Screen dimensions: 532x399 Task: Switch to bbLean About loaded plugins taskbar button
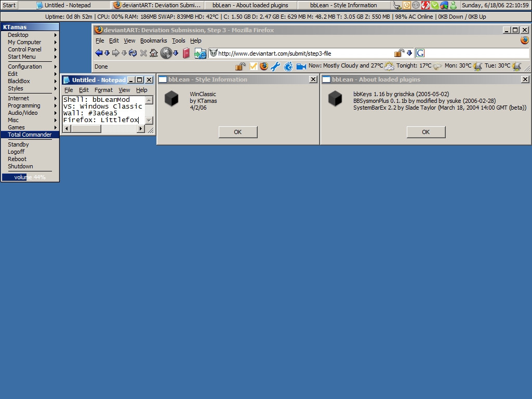click(x=251, y=5)
